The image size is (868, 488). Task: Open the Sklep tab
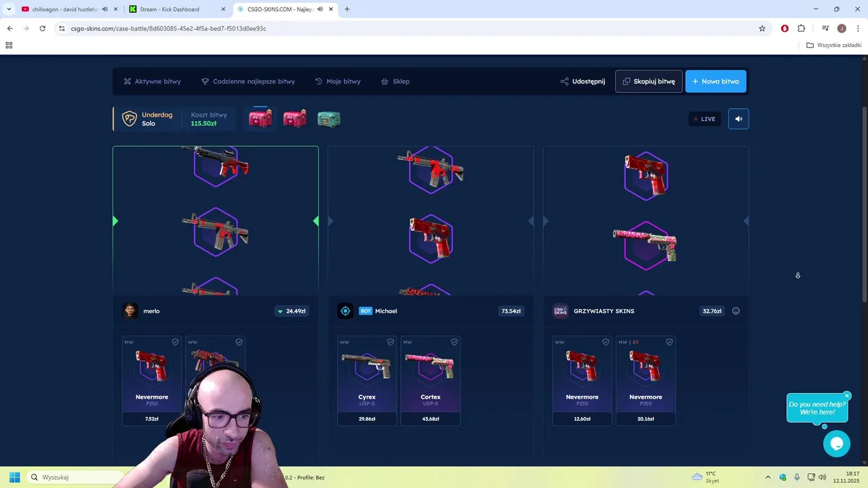[x=395, y=81]
